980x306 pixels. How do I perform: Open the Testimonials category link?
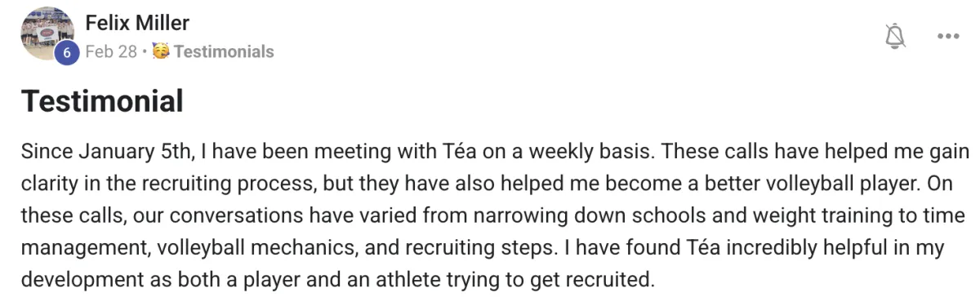point(224,51)
